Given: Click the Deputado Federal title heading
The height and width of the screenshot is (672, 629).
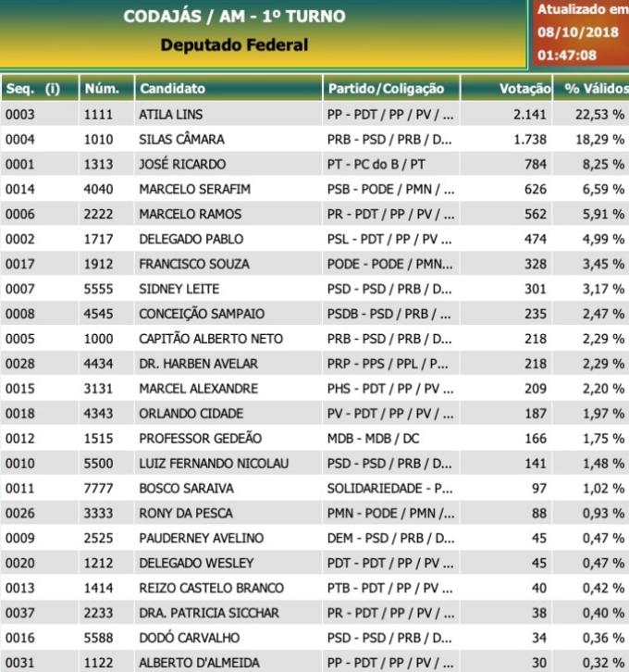Looking at the screenshot, I should click(234, 44).
